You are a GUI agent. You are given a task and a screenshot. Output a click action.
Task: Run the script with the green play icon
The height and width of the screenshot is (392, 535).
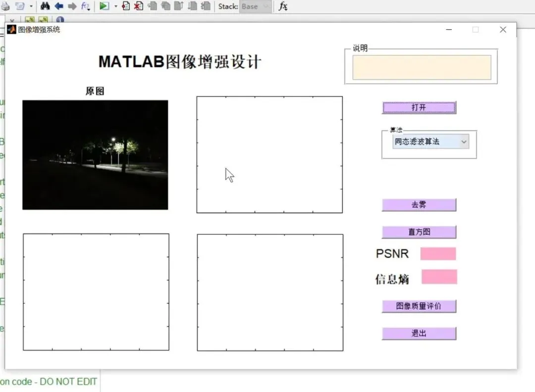point(104,6)
